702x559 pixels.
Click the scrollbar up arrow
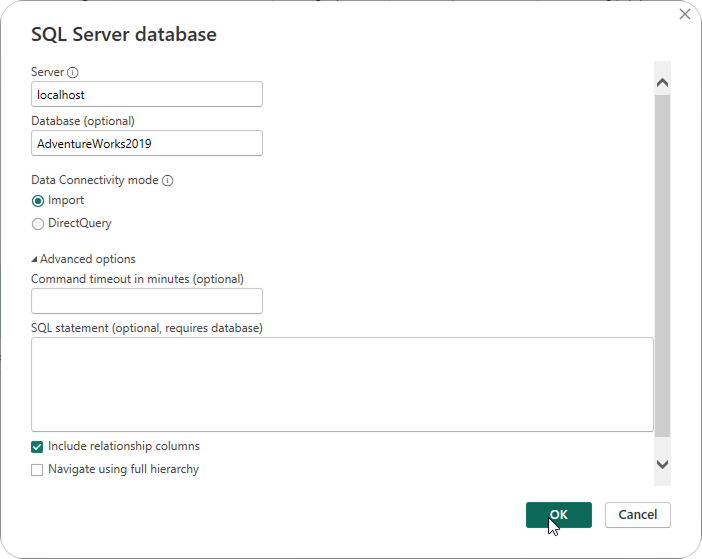(662, 82)
